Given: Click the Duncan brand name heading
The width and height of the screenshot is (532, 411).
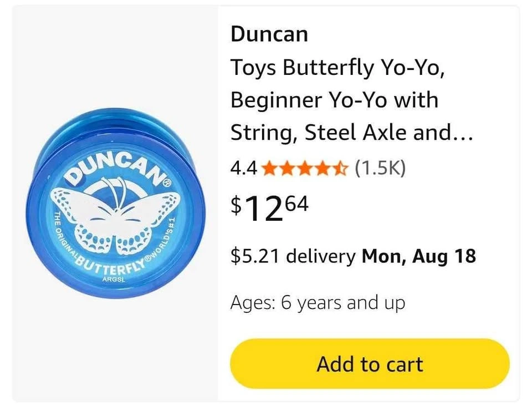Looking at the screenshot, I should point(269,34).
